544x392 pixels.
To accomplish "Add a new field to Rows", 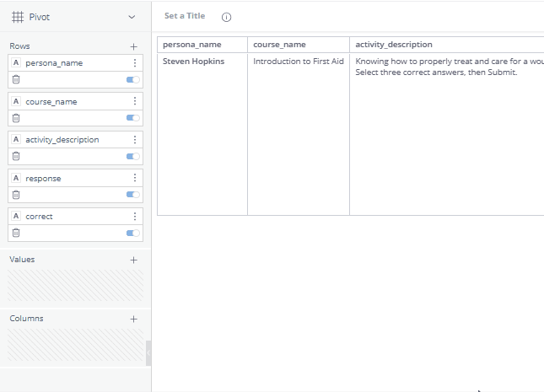I will click(x=133, y=46).
